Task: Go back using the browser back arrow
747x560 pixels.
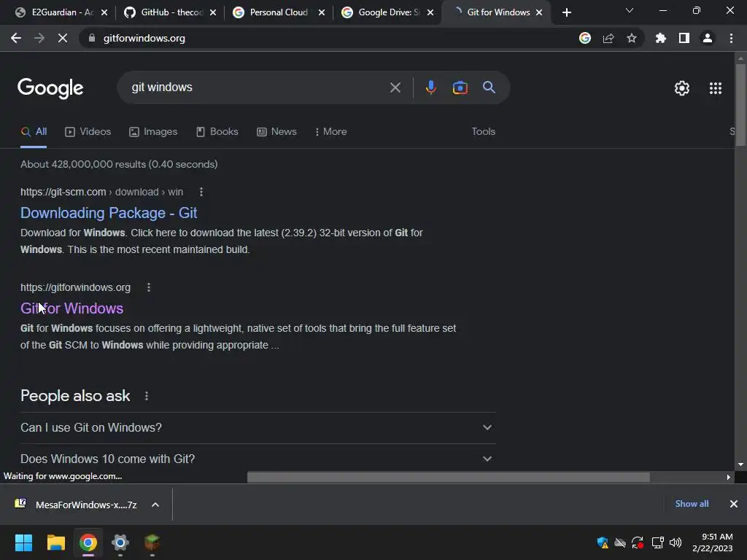Action: (16, 38)
